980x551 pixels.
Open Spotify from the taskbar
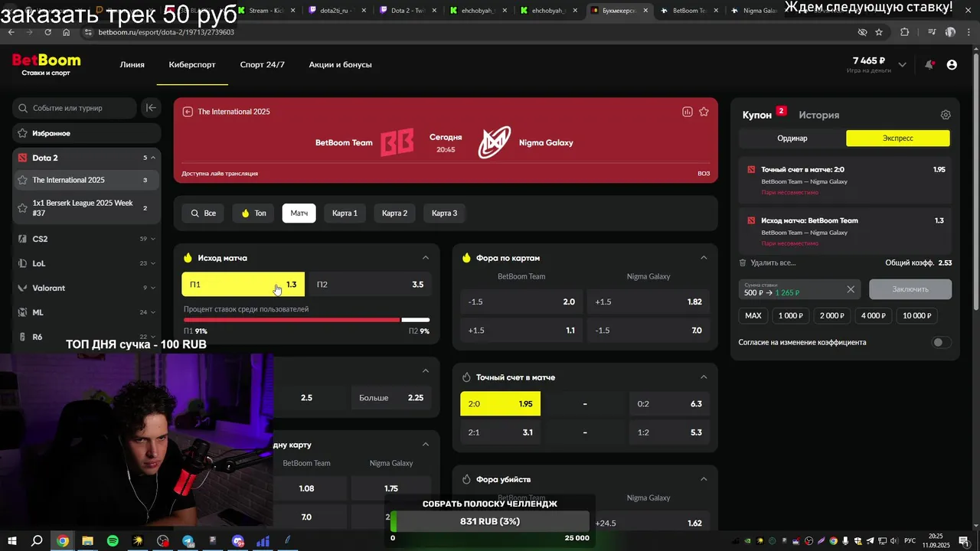click(113, 541)
